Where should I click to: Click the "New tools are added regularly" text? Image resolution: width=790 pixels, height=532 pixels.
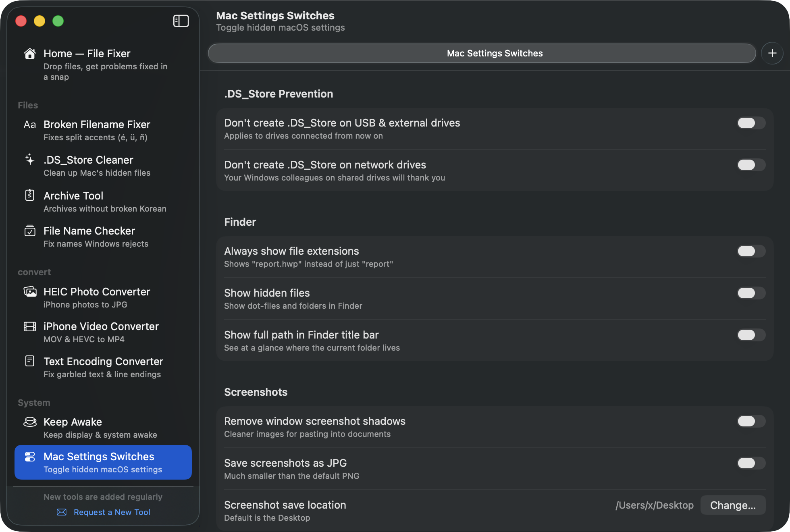(x=103, y=497)
